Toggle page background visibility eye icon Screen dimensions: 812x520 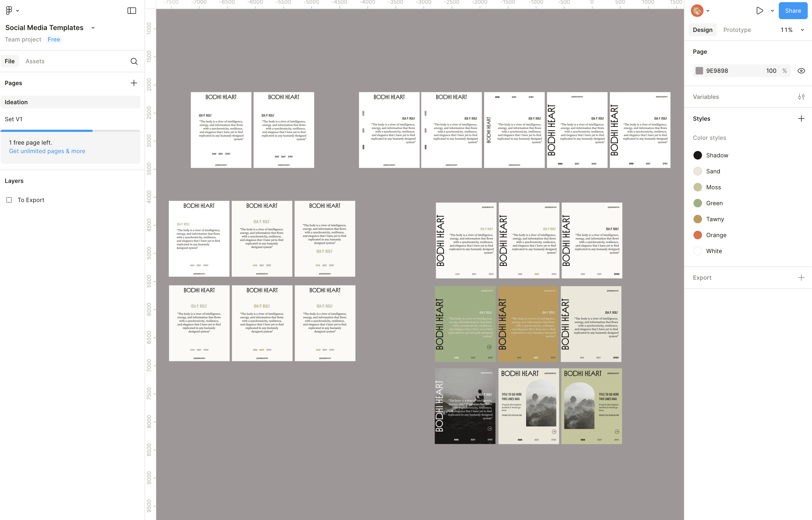click(x=801, y=70)
